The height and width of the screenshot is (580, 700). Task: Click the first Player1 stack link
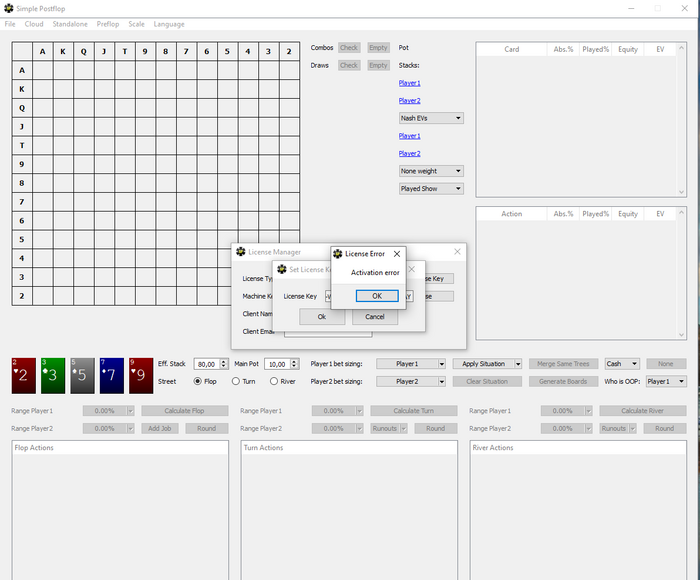coord(409,83)
